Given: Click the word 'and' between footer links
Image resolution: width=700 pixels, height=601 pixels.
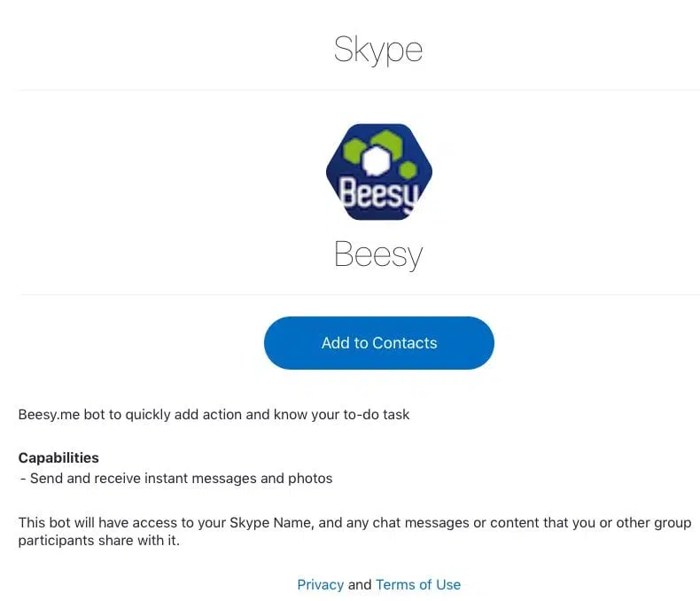Looking at the screenshot, I should pos(360,584).
